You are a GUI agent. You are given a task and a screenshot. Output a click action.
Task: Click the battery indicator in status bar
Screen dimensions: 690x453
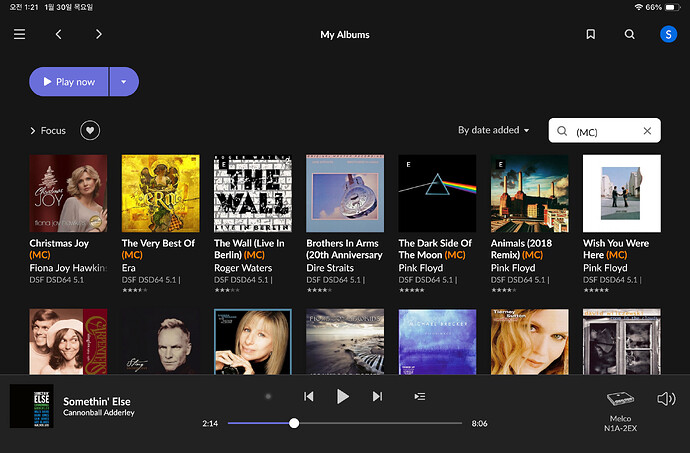(x=673, y=7)
